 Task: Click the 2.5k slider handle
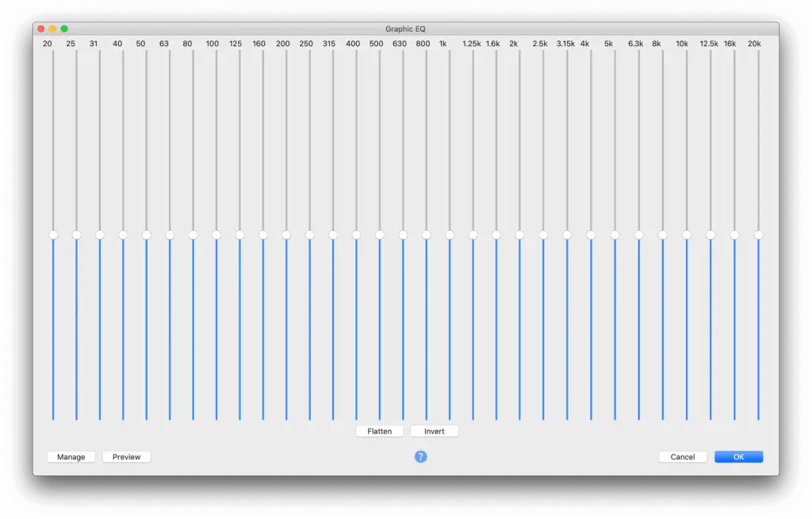tap(543, 236)
